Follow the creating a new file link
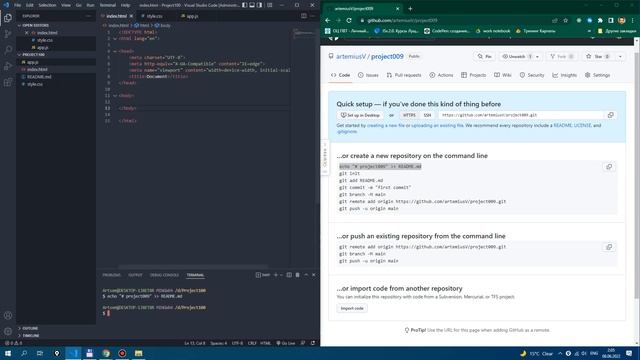Screen dimensions: 640x360 tap(385, 125)
